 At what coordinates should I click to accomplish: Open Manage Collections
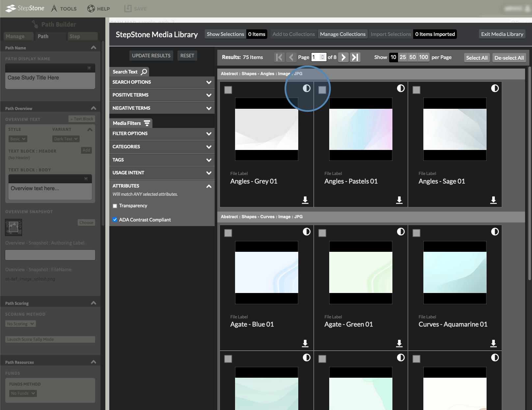[343, 34]
